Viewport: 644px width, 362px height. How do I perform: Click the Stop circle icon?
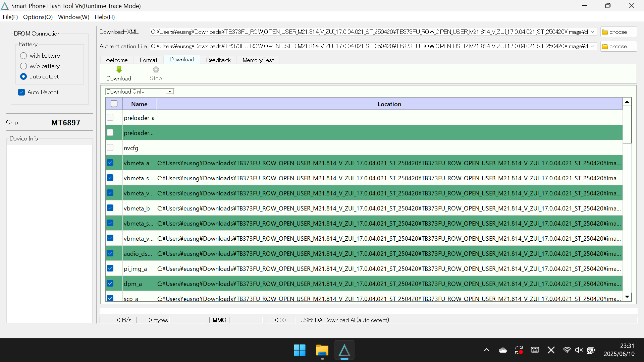156,70
